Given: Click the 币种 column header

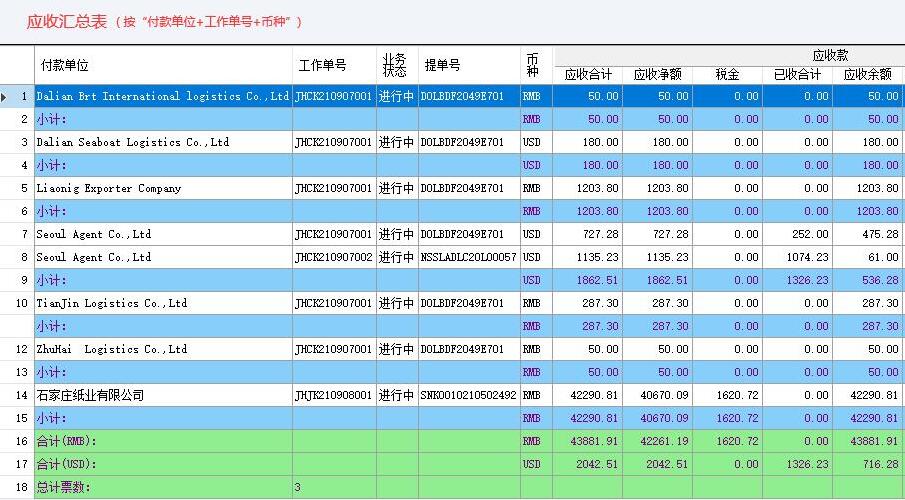Looking at the screenshot, I should coord(532,66).
